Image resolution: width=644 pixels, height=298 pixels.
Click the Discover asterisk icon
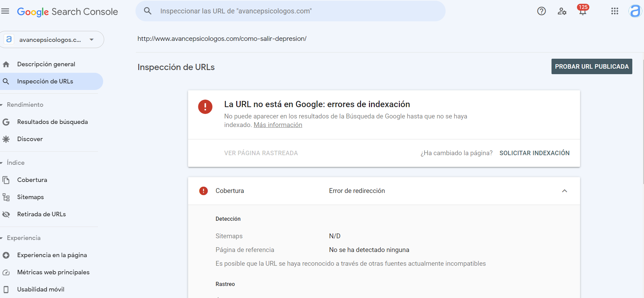(x=6, y=139)
